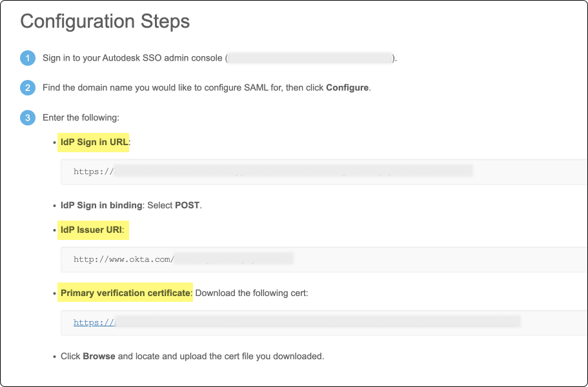Click the step 2 number circle
Screen dimensions: 588x387
(x=28, y=88)
